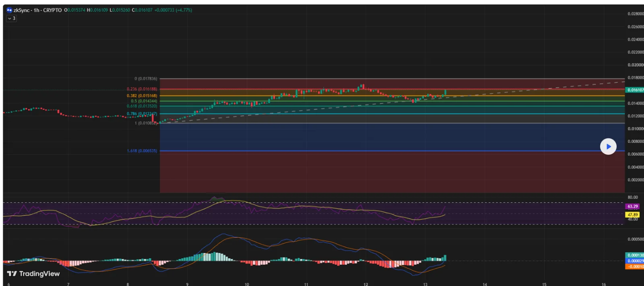Click the 80.00 RSI scale label

pyautogui.click(x=633, y=197)
